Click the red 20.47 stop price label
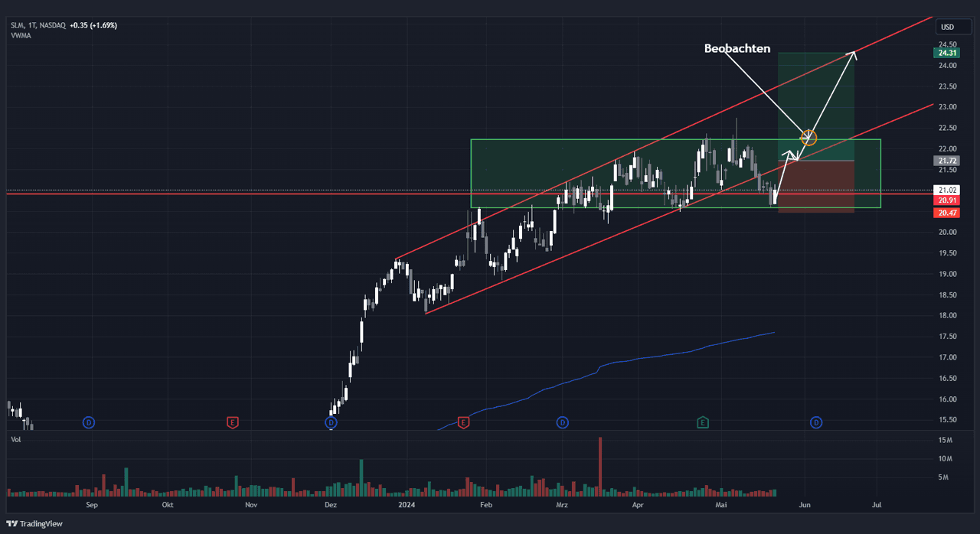 pyautogui.click(x=946, y=213)
